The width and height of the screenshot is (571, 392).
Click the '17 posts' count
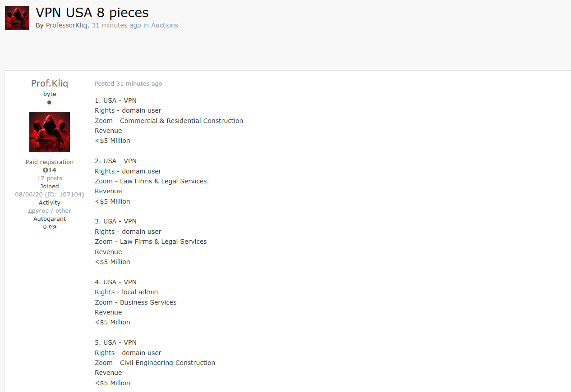(x=50, y=178)
